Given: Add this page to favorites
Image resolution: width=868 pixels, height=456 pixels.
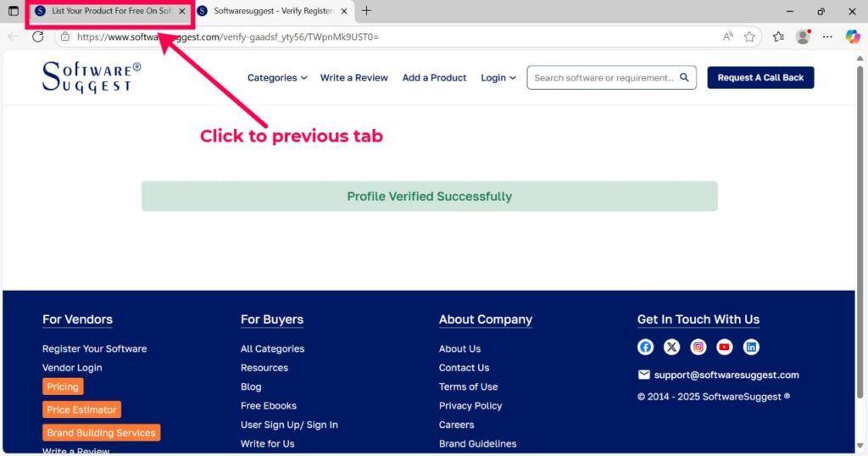Looking at the screenshot, I should [x=749, y=37].
